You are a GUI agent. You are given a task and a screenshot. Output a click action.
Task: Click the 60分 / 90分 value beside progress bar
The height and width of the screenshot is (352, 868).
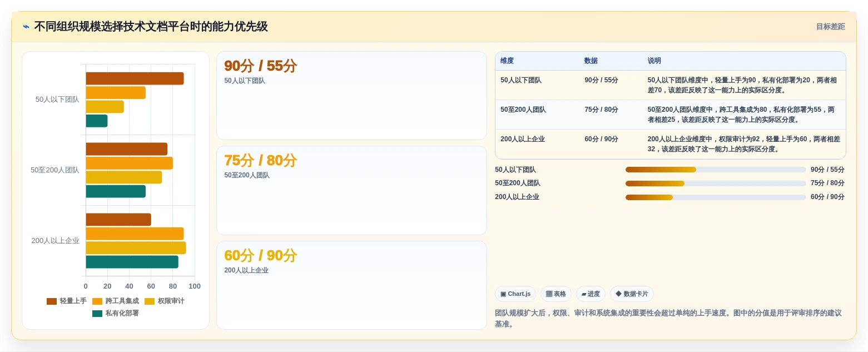(827, 197)
